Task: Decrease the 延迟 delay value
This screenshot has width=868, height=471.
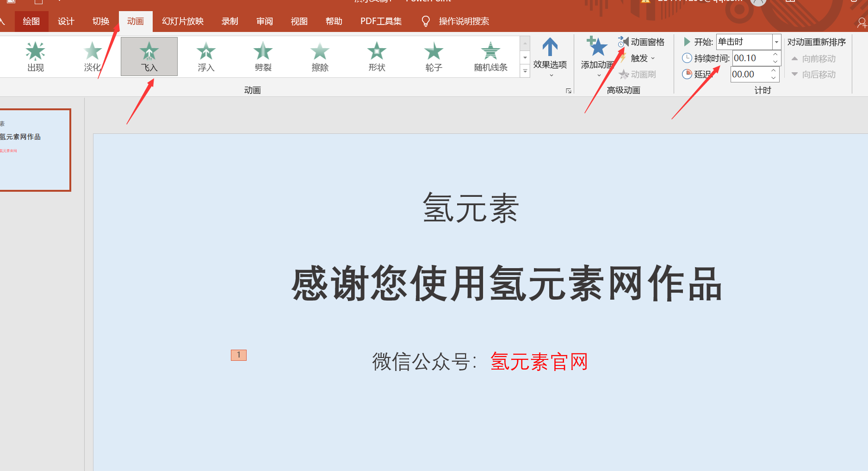Action: pos(774,78)
